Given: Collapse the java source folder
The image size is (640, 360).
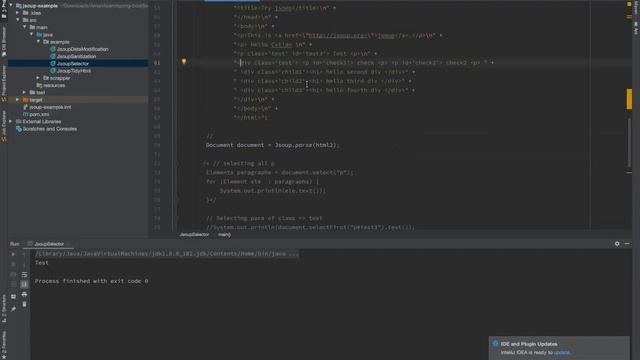Looking at the screenshot, I should [x=31, y=35].
